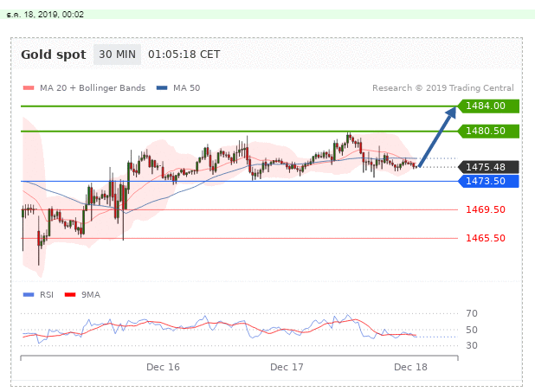Click the RSI 70 level axis label
Screen dimensions: 535x392
(472, 313)
